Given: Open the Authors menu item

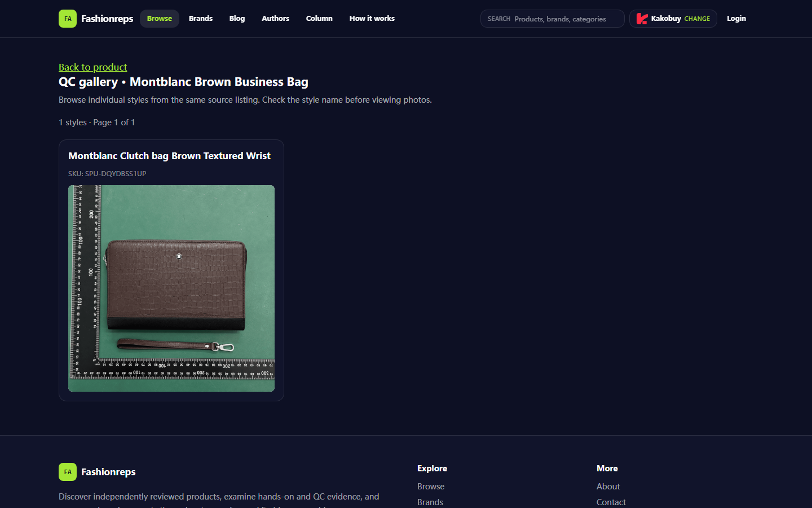Looking at the screenshot, I should point(275,19).
